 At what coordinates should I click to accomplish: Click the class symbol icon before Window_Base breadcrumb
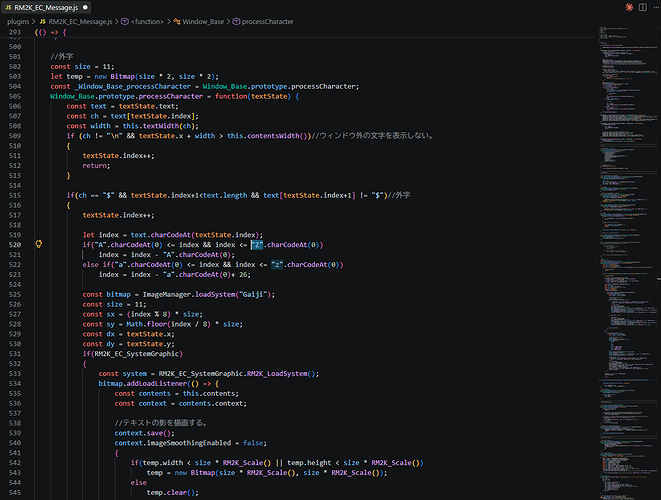[177, 22]
